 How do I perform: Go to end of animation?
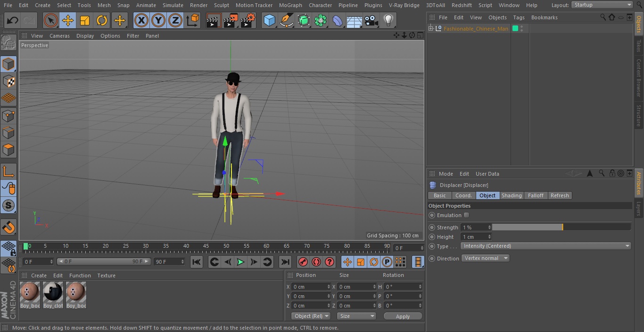point(285,262)
